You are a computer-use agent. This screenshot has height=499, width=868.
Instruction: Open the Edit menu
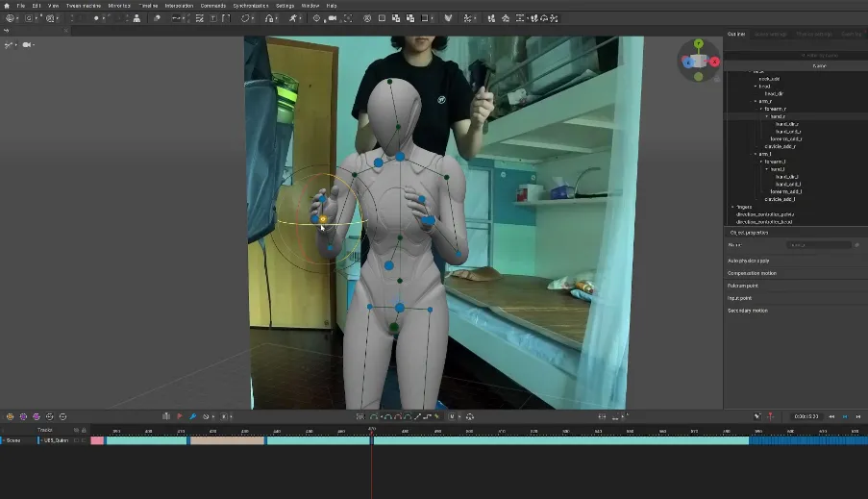tap(37, 6)
